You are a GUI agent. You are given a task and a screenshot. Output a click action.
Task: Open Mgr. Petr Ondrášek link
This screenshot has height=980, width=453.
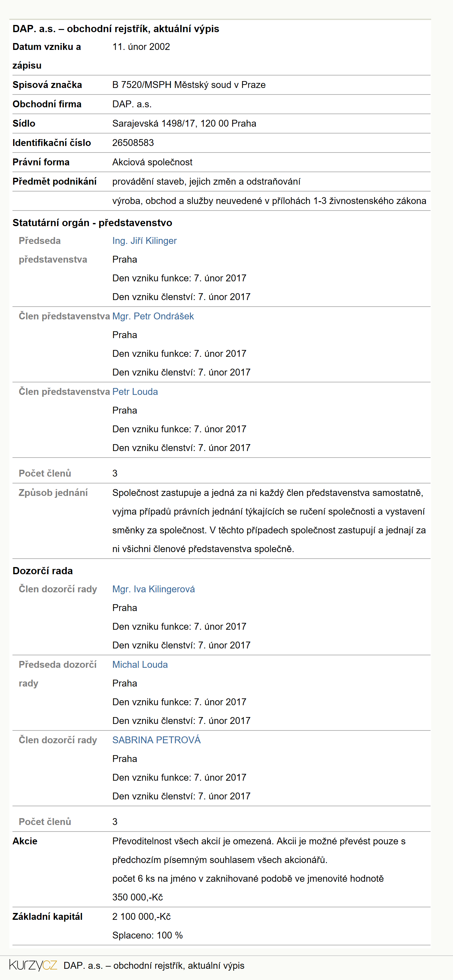153,316
